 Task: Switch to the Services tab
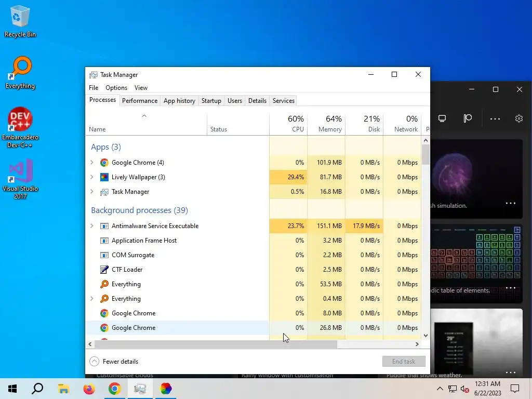pos(284,101)
